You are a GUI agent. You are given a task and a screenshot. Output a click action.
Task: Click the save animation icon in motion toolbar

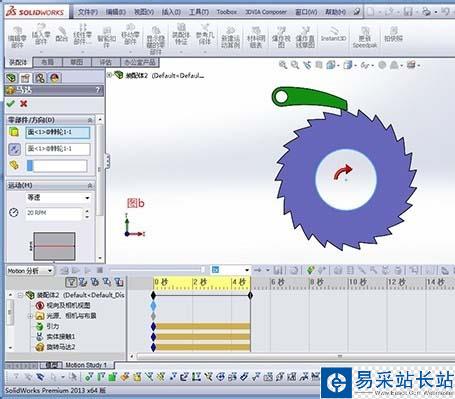(279, 270)
